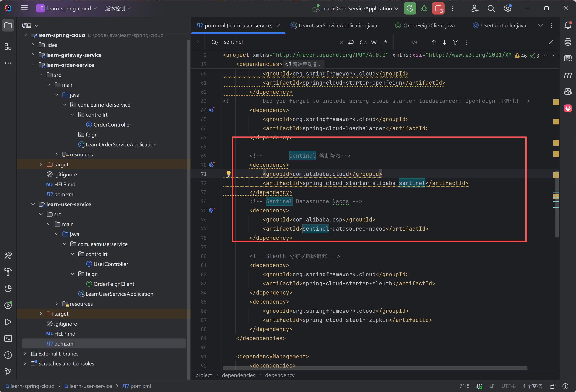Switch to OrderFeignClient.java tab
Viewport: 576px width, 392px height.
click(425, 26)
